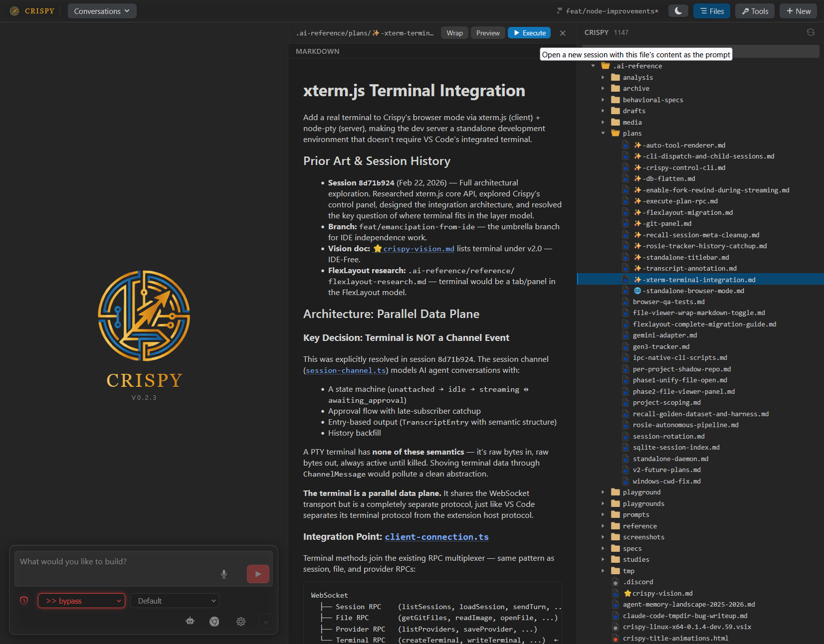
Task: Open the settings gear beside the prompt box
Action: point(241,622)
